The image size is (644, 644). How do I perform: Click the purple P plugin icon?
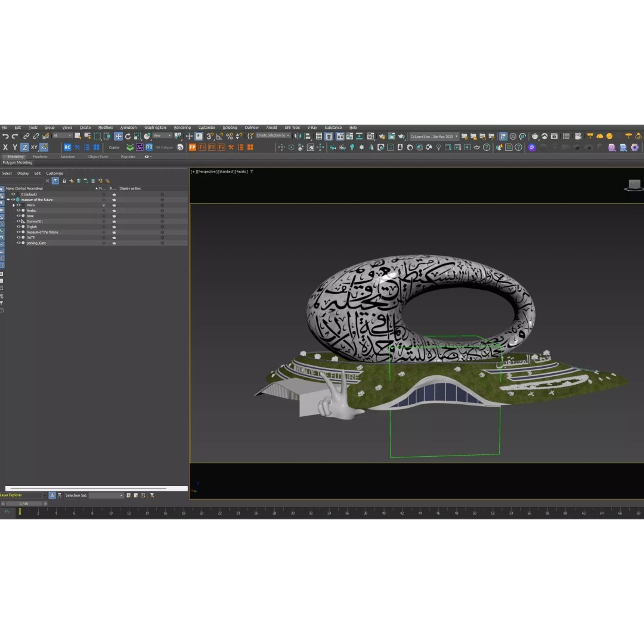pos(532,147)
